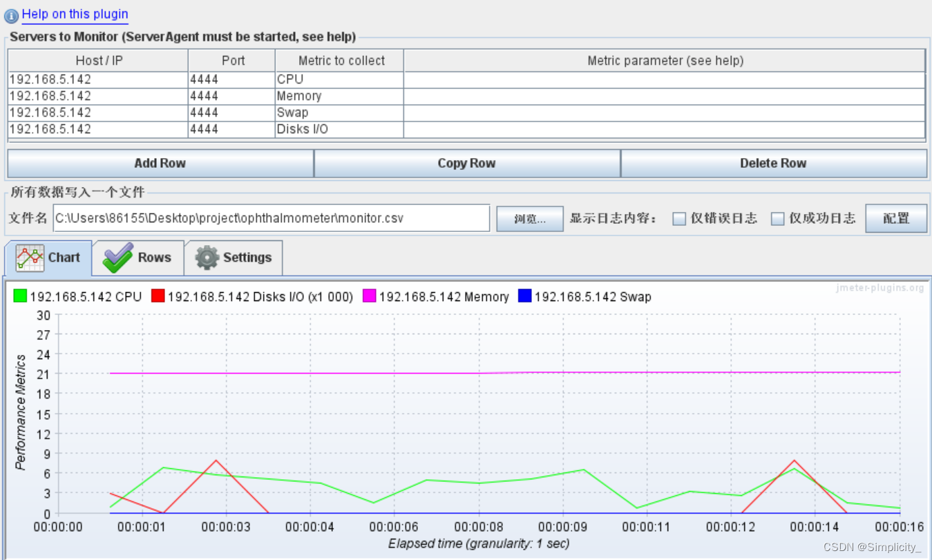This screenshot has height=560, width=932.
Task: Click the 192.168.5.142 Swap legend label
Action: (x=593, y=297)
